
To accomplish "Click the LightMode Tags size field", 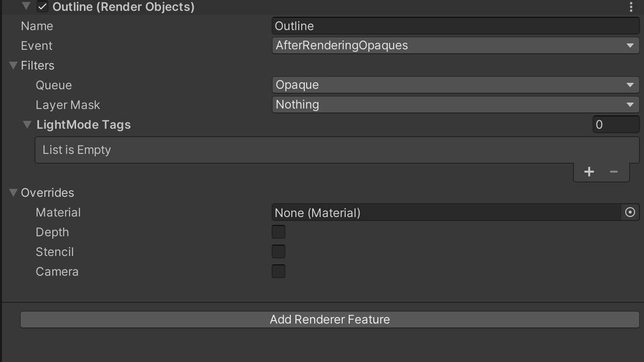I will coord(615,124).
